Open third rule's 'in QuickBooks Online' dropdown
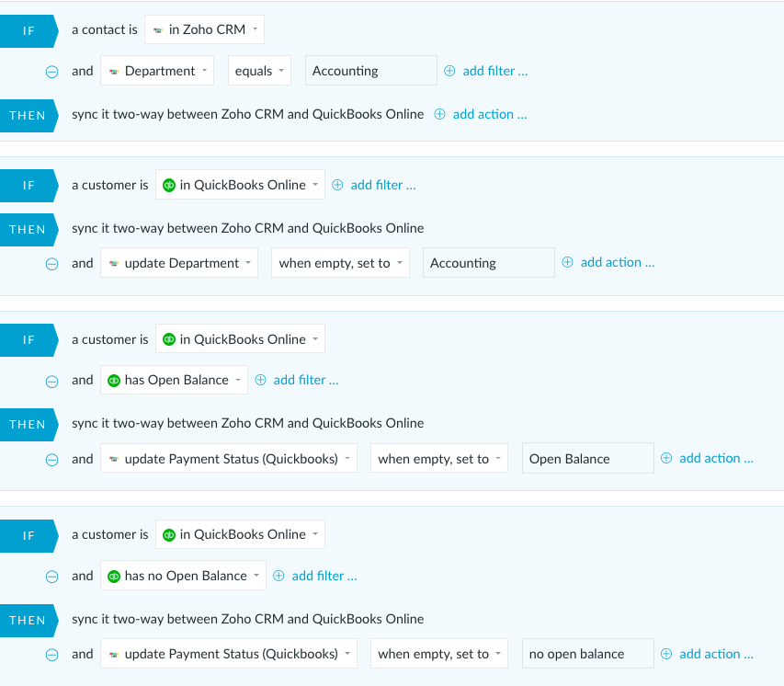The image size is (784, 686). pos(240,338)
